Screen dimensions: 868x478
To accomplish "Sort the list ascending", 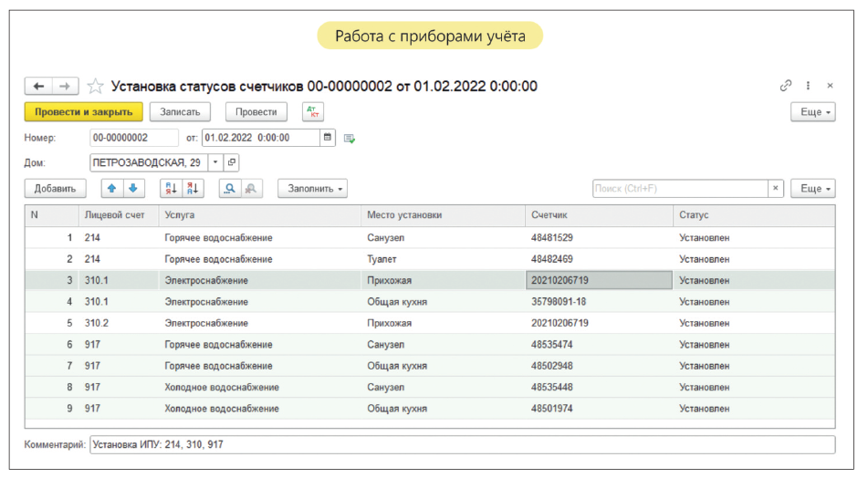I will pos(171,188).
